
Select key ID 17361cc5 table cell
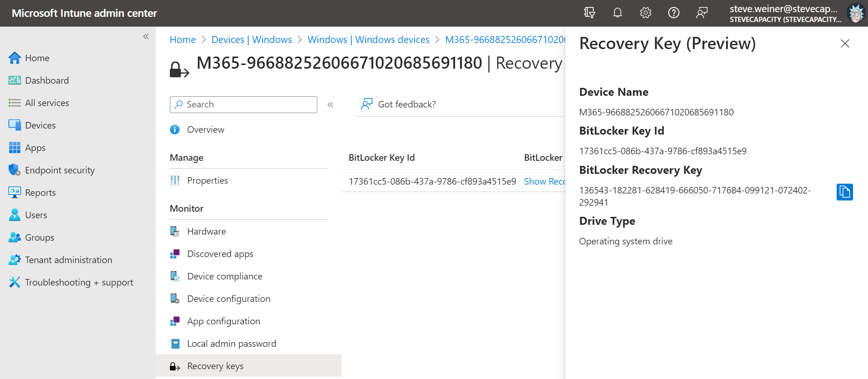pos(432,181)
